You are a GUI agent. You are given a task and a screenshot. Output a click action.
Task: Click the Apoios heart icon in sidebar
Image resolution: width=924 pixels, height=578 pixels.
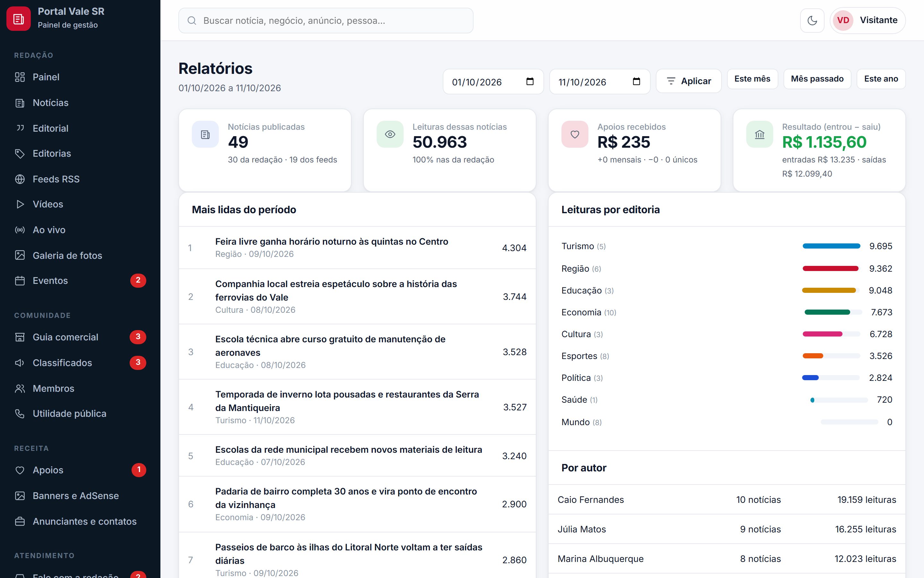click(20, 470)
